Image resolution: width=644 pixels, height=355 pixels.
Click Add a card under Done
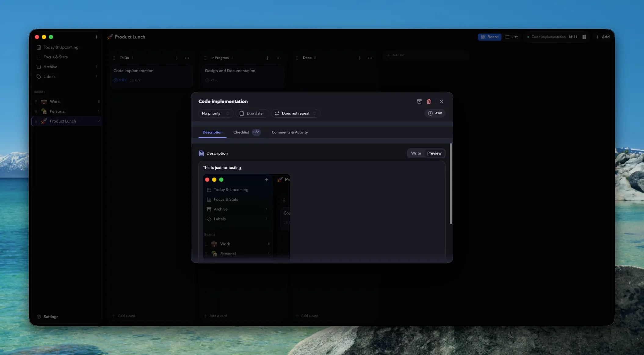[x=307, y=316]
